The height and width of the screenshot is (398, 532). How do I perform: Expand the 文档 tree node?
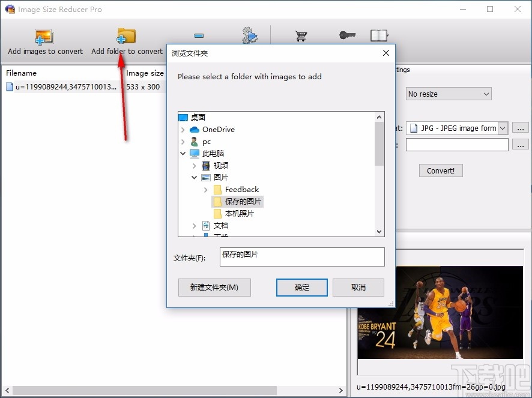point(193,225)
